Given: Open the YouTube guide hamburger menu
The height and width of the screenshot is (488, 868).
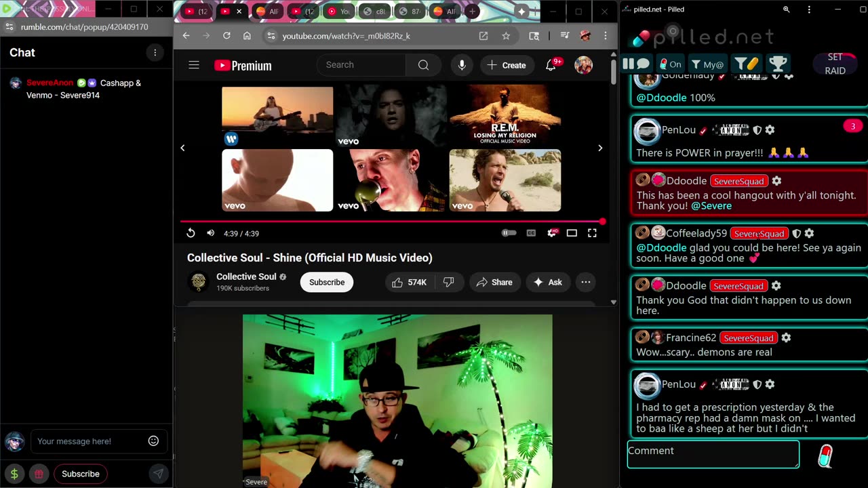Looking at the screenshot, I should coord(194,65).
